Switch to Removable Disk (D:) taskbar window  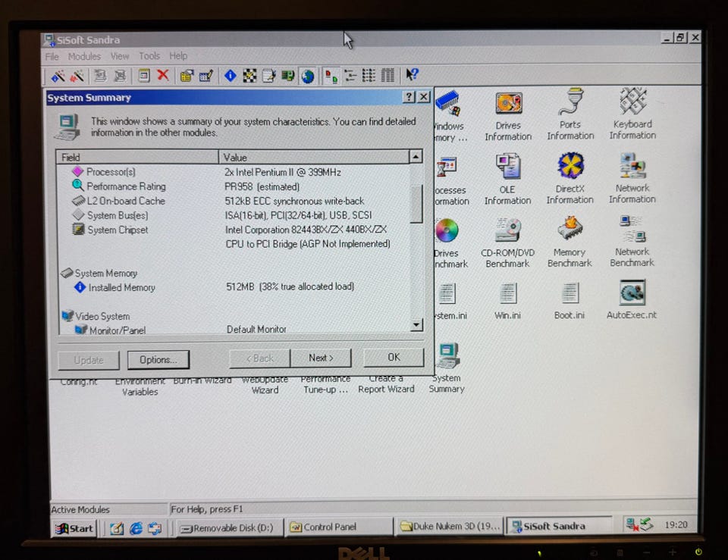tap(230, 528)
